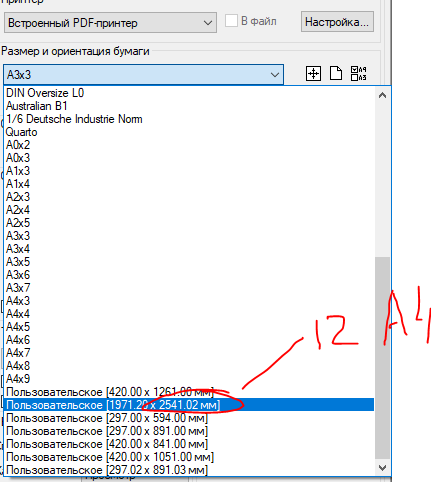
Task: Select custom size 297.00 x 594.00 мм
Action: click(x=189, y=418)
